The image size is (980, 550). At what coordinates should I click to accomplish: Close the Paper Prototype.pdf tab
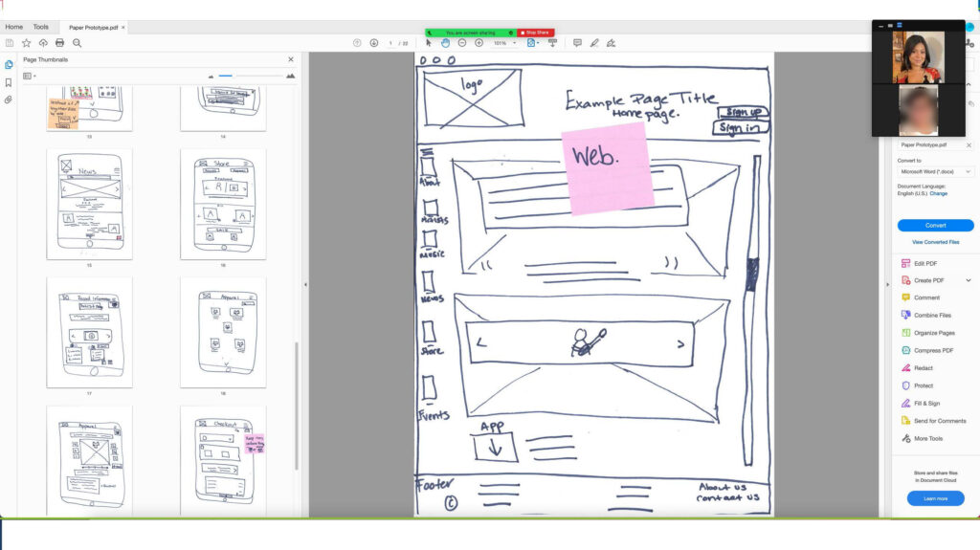pyautogui.click(x=123, y=28)
